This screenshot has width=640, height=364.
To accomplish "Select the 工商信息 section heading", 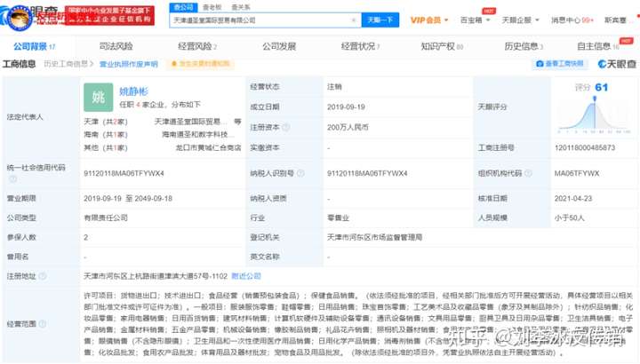I will coord(19,64).
